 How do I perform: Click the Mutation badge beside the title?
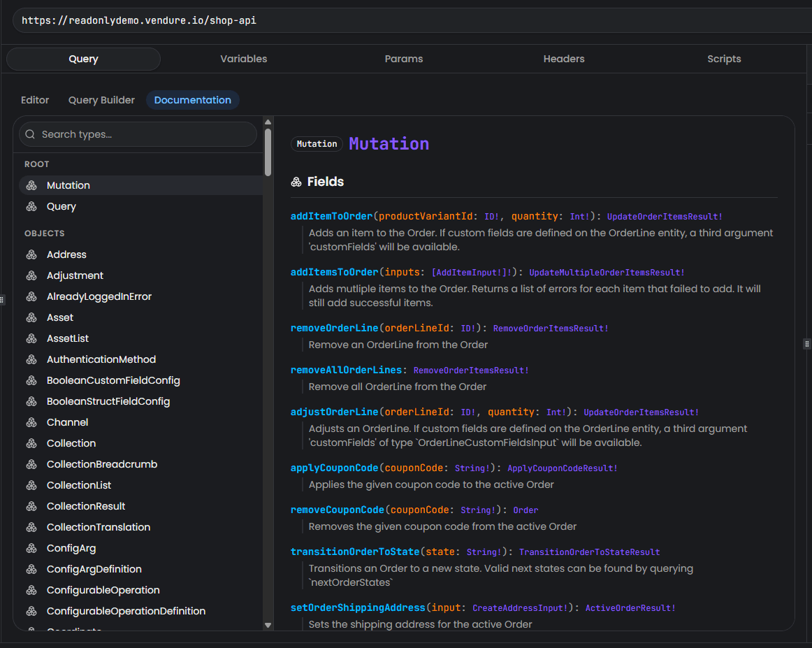[x=317, y=144]
